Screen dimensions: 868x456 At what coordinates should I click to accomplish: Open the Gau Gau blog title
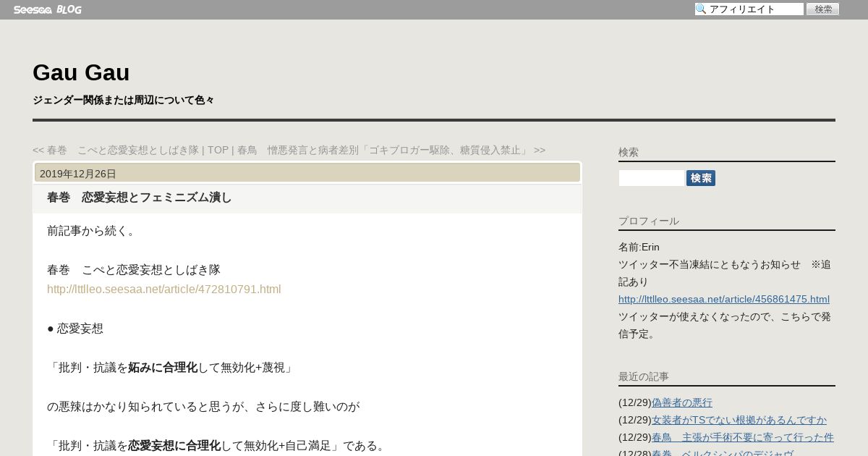pos(81,72)
